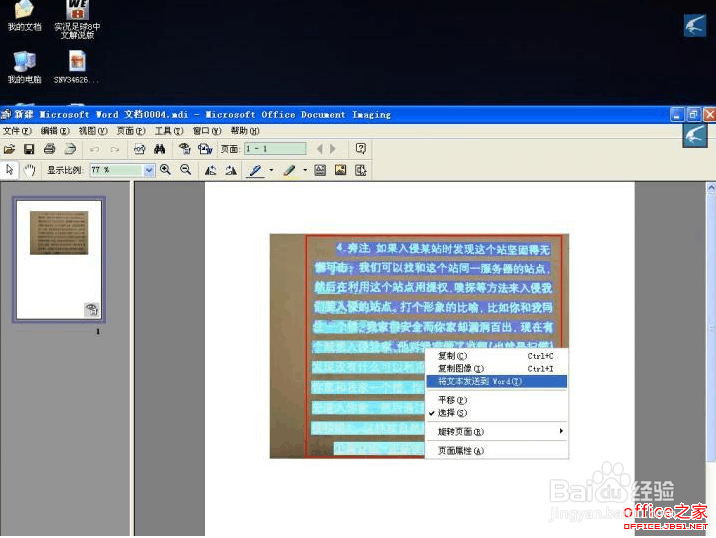Viewport: 716px width, 538px height.
Task: Expand the 显示比例 zoom percentage dropdown
Action: (x=149, y=170)
